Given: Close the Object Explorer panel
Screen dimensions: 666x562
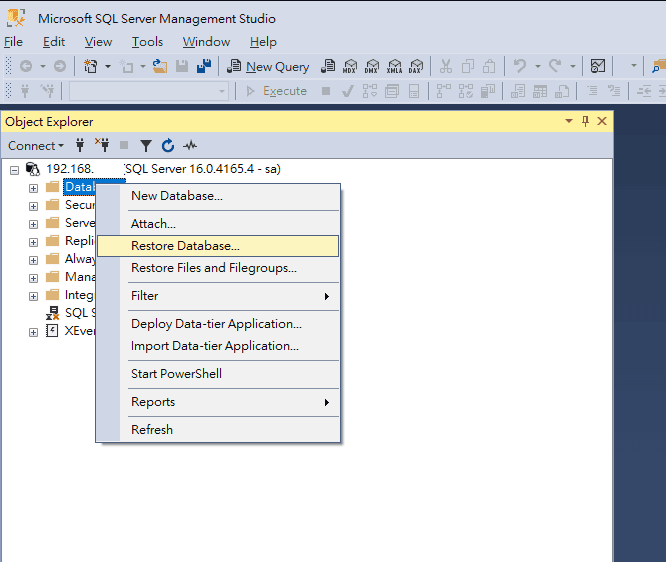Looking at the screenshot, I should pyautogui.click(x=602, y=121).
